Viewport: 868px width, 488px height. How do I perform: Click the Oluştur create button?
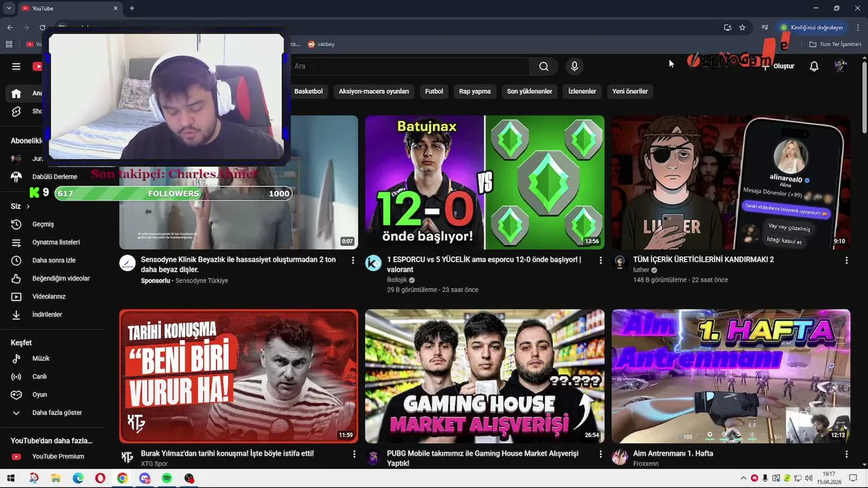(778, 66)
